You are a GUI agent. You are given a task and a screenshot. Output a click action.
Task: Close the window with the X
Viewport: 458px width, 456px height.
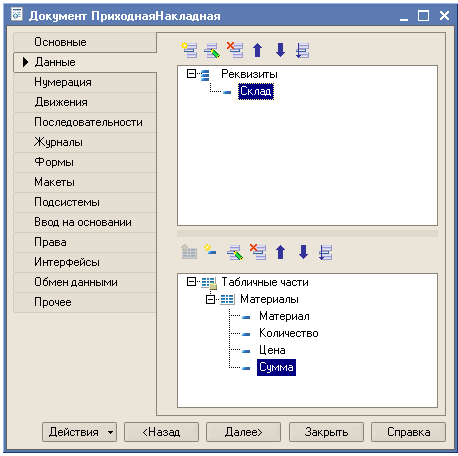pyautogui.click(x=444, y=16)
